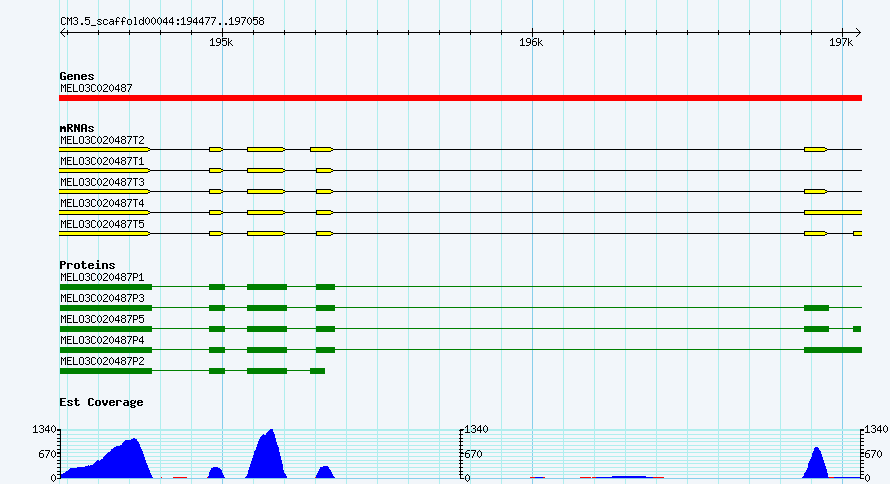The height and width of the screenshot is (484, 890).
Task: Click the scaffold coordinates title text
Action: click(162, 22)
